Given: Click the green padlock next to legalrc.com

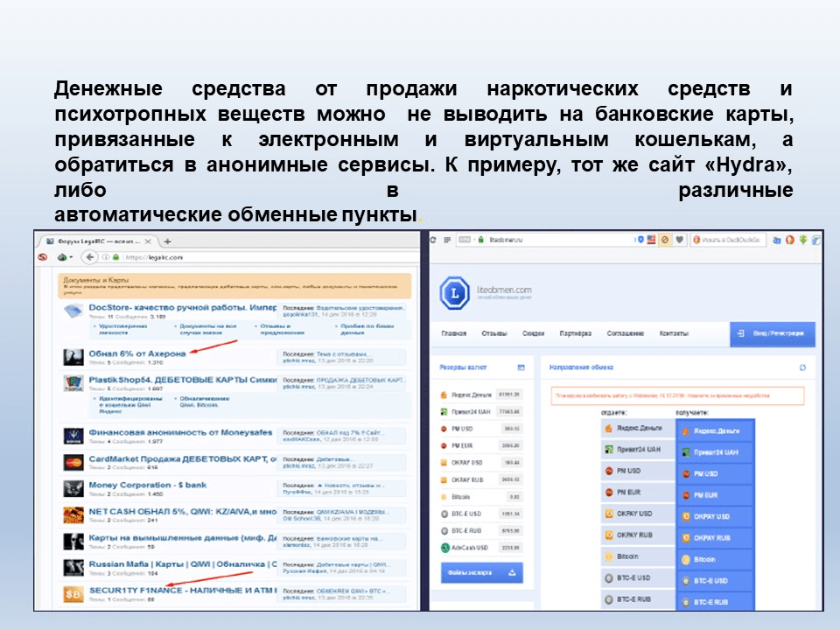Looking at the screenshot, I should click(x=115, y=257).
